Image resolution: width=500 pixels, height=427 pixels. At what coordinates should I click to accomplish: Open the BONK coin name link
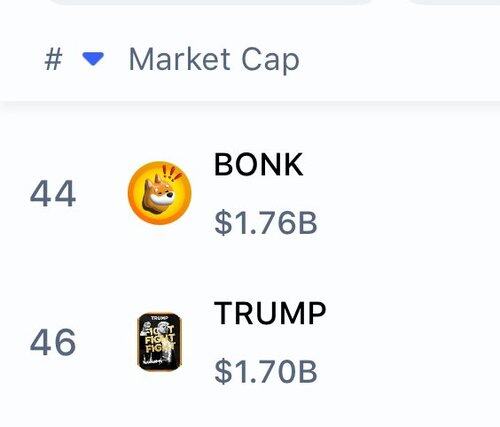click(259, 164)
